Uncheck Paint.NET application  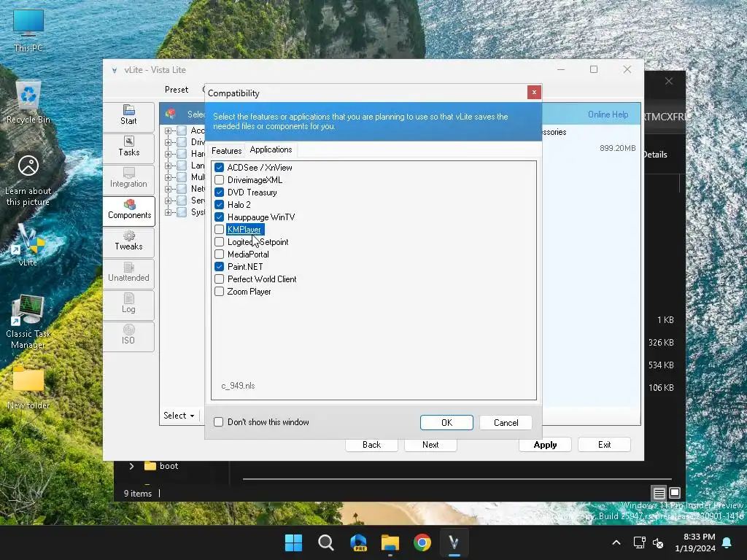click(x=219, y=267)
